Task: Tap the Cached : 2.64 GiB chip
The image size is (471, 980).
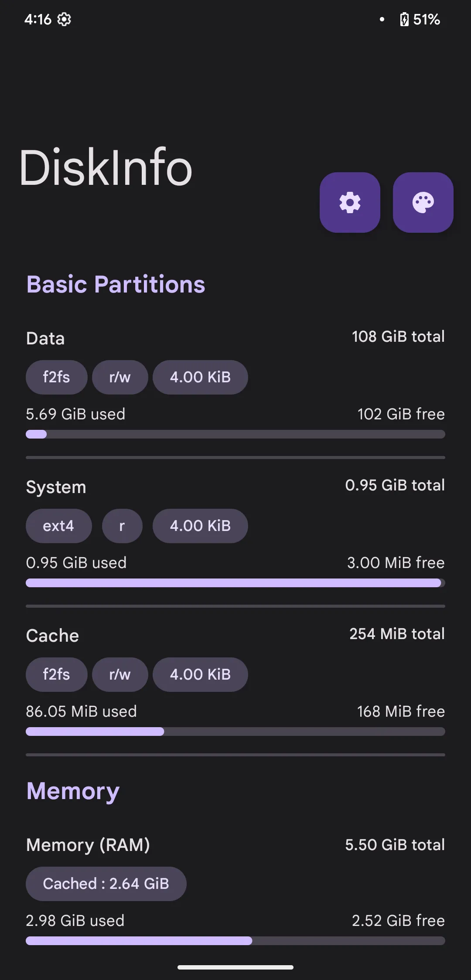Action: click(x=106, y=884)
